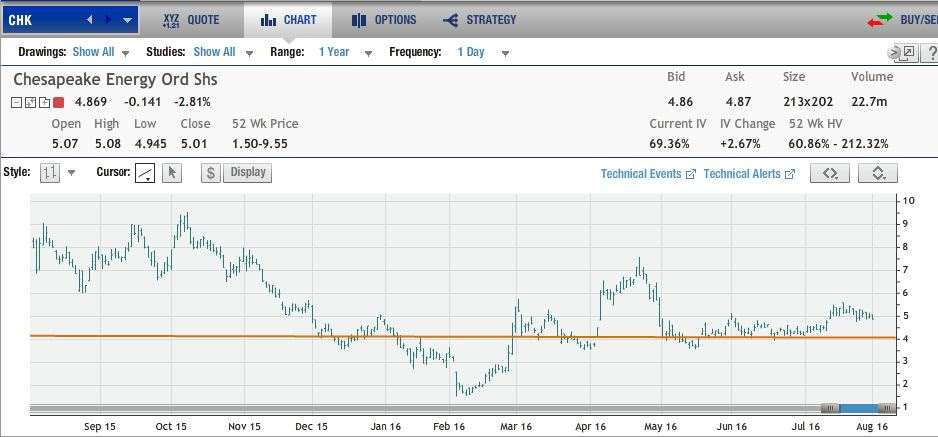The image size is (938, 437).
Task: Toggle the dollar sign price button
Action: 211,173
